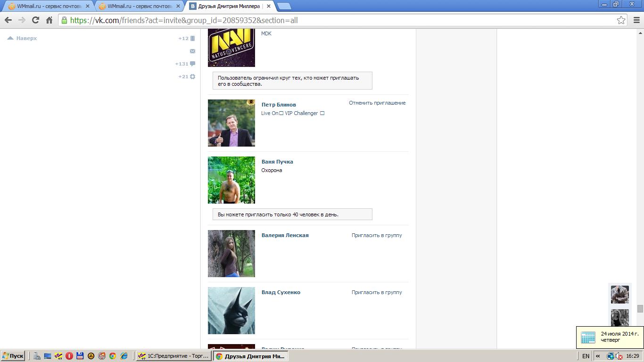Launch Internet Explorer from quick launch

pyautogui.click(x=124, y=356)
